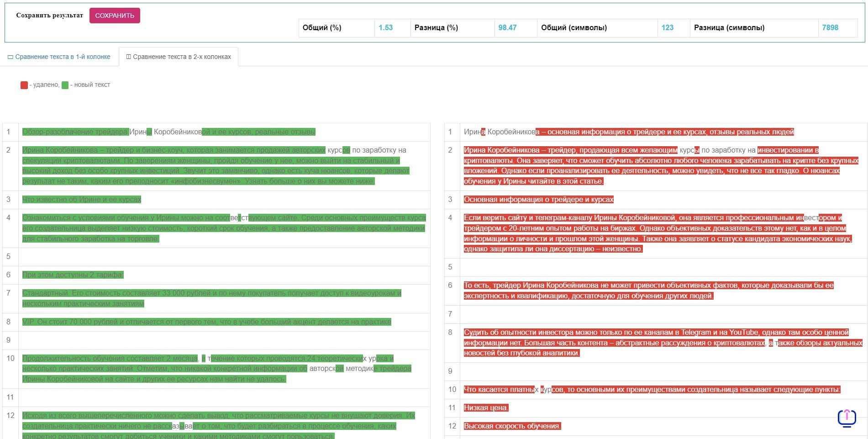Click left line Обзор-разоблачение трейдера Ирины Коробейниковой
Viewport: 868px width, 439px height.
[x=168, y=132]
